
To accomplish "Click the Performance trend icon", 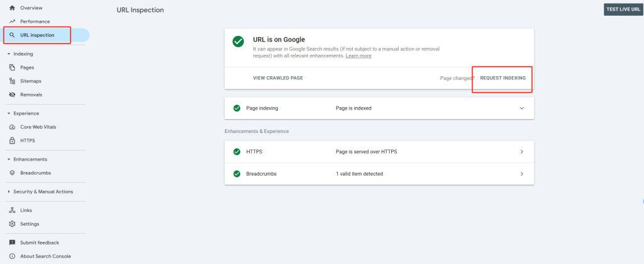I will 12,21.
